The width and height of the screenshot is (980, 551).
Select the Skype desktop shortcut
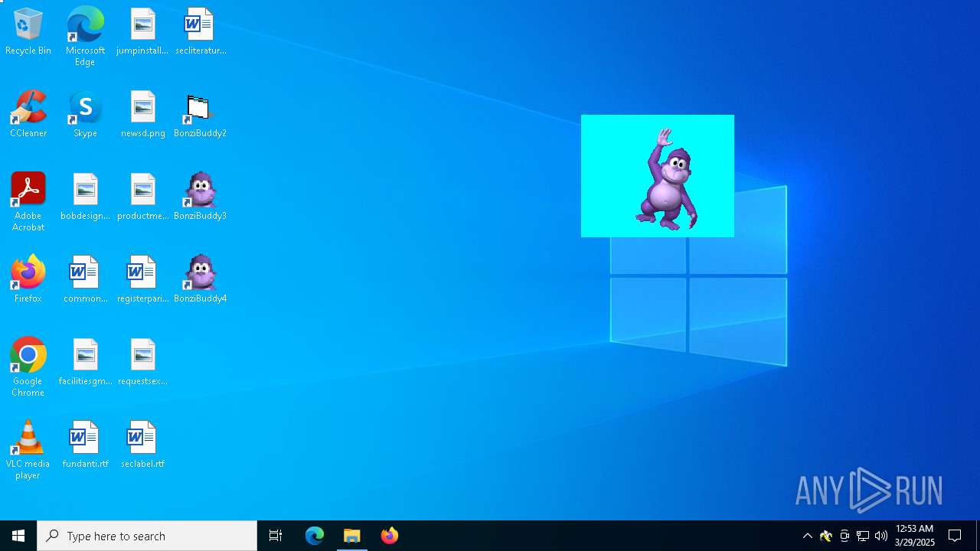[85, 115]
